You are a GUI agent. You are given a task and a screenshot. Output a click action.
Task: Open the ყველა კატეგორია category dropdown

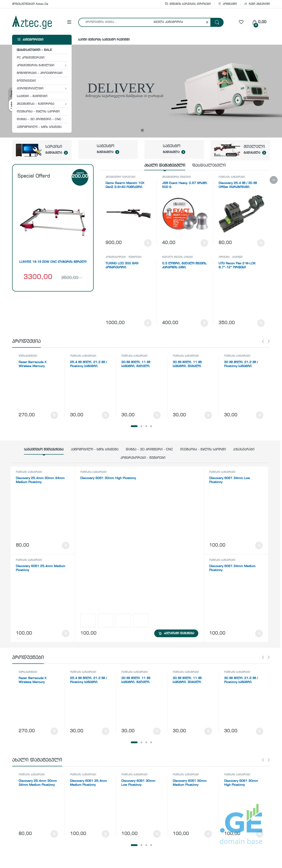tap(180, 22)
